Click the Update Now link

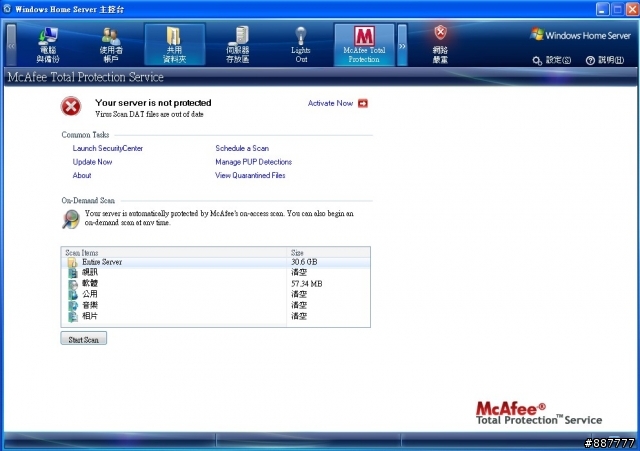pyautogui.click(x=92, y=162)
